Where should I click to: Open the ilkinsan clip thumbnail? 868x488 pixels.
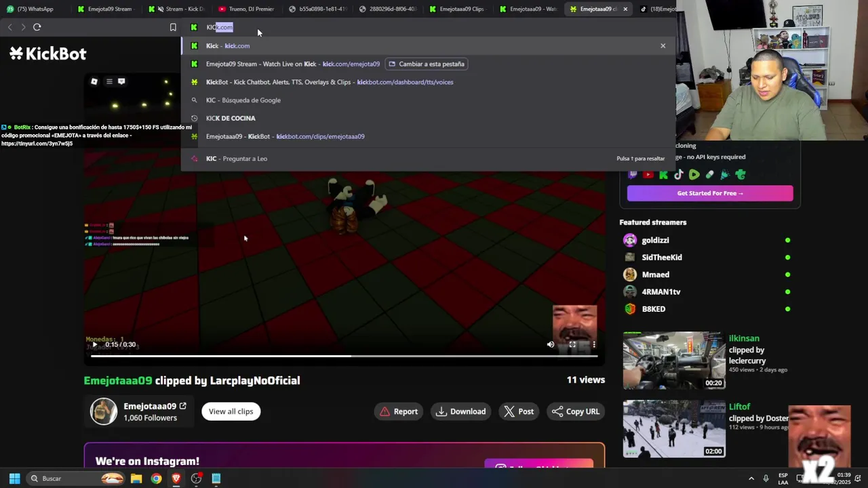[674, 360]
